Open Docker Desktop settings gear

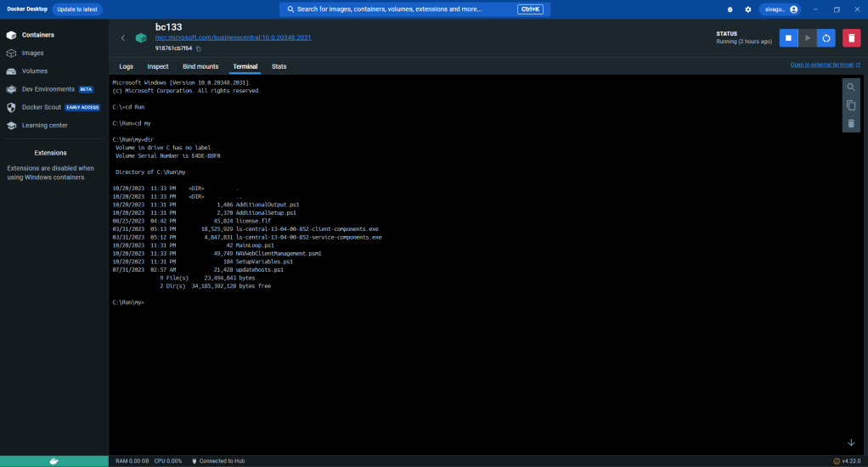click(747, 9)
